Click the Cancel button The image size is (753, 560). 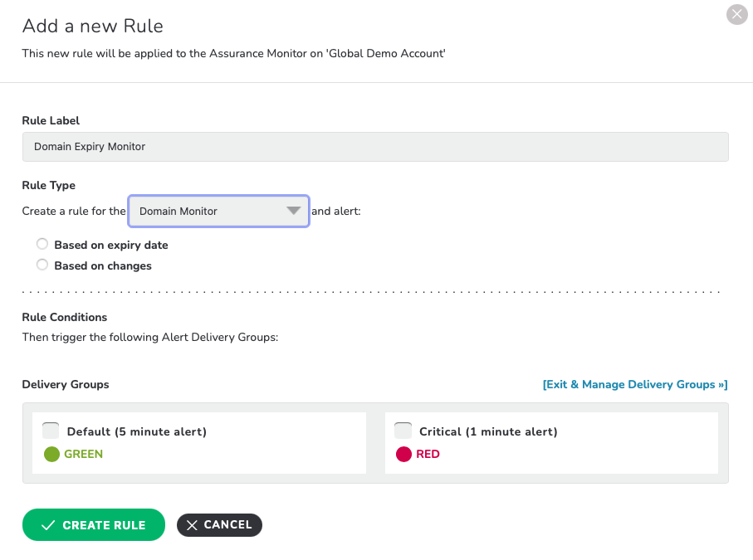click(x=219, y=525)
